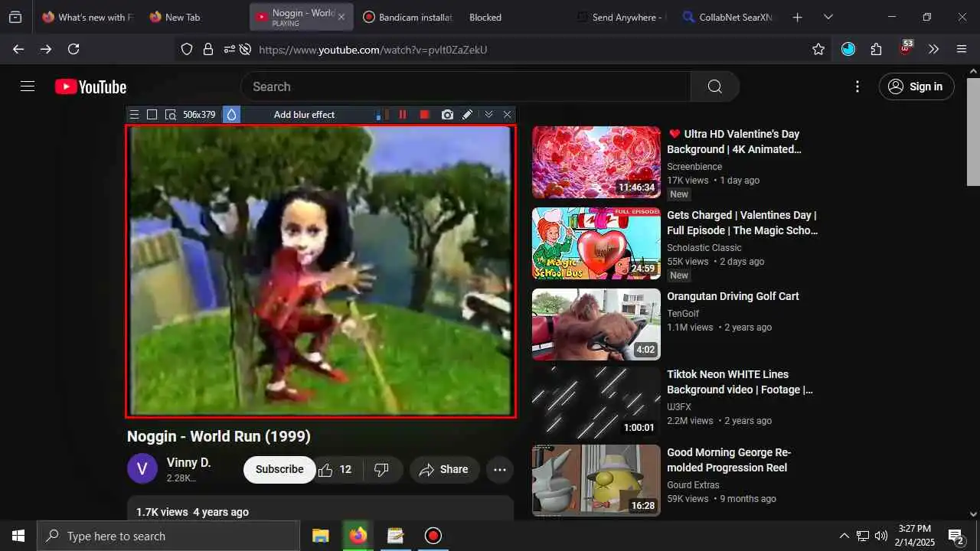Screen dimensions: 980x551
Task: Toggle the blur effect water drop
Action: [x=231, y=115]
